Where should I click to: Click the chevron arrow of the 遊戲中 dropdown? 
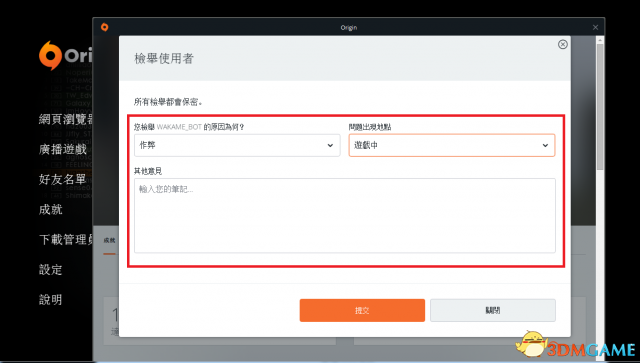click(545, 145)
